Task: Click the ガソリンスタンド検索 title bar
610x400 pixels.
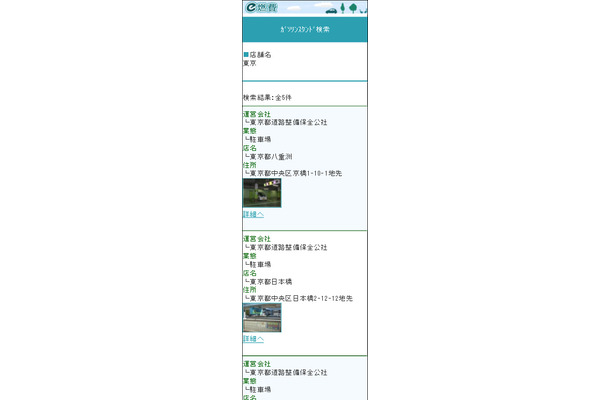Action: (305, 29)
